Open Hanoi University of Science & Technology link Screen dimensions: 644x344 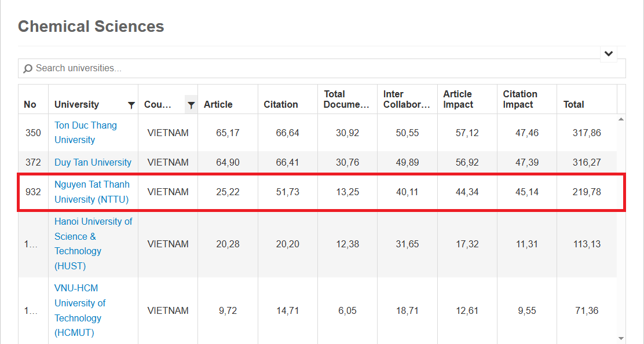click(93, 243)
